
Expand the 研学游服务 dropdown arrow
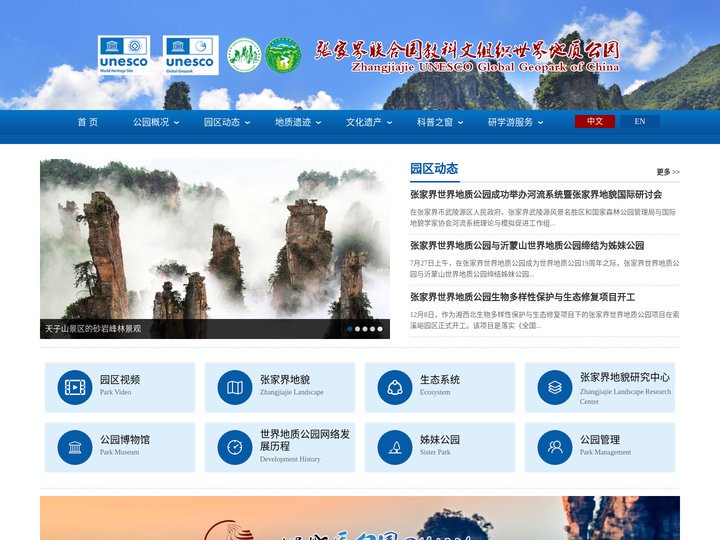[540, 123]
